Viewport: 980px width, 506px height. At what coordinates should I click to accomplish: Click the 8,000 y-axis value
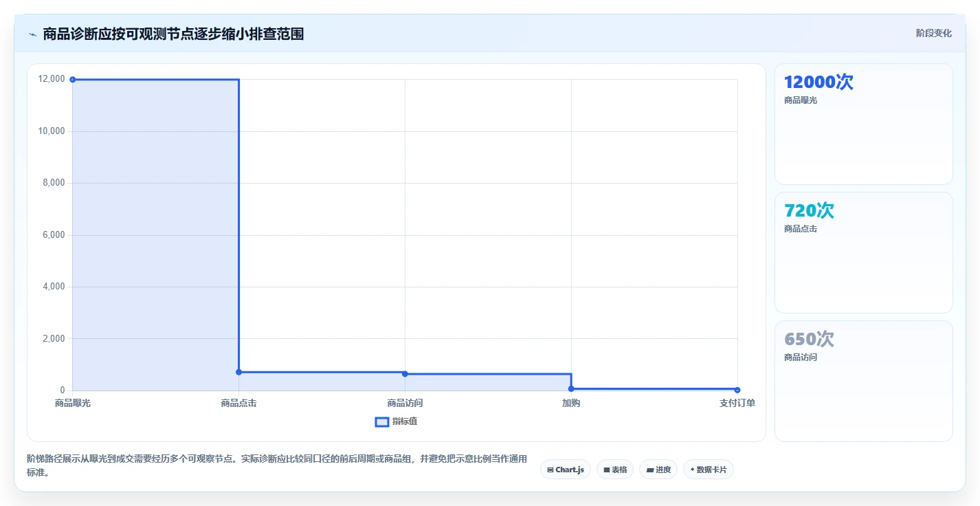pyautogui.click(x=54, y=183)
